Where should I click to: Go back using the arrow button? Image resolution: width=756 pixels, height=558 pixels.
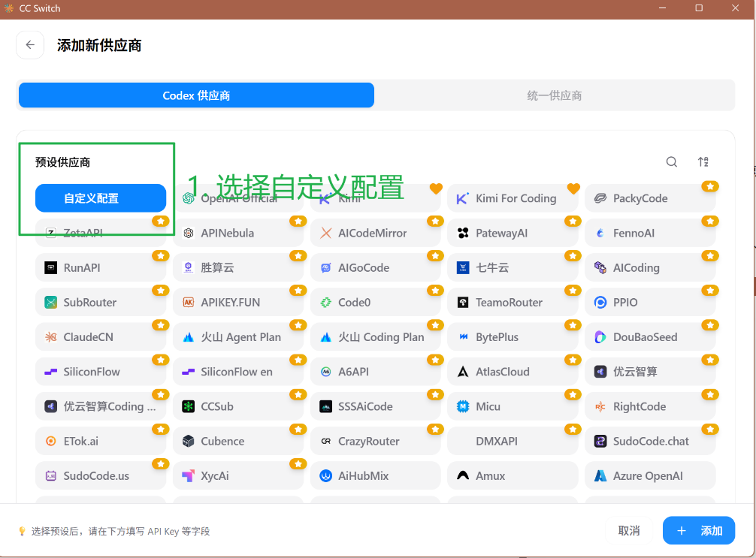30,45
